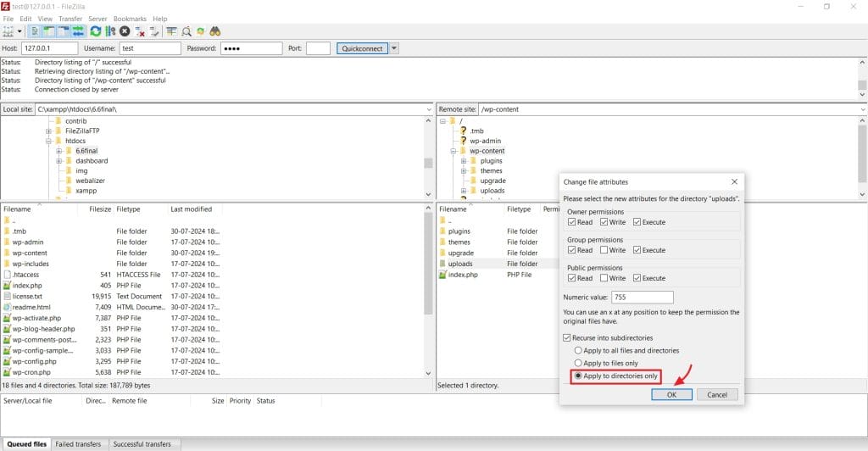Select Apply to all files and directories
This screenshot has width=868, height=451.
coord(578,350)
